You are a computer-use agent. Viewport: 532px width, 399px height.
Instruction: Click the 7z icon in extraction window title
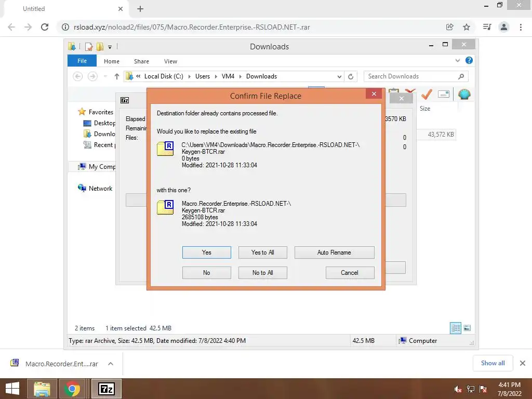pyautogui.click(x=125, y=100)
